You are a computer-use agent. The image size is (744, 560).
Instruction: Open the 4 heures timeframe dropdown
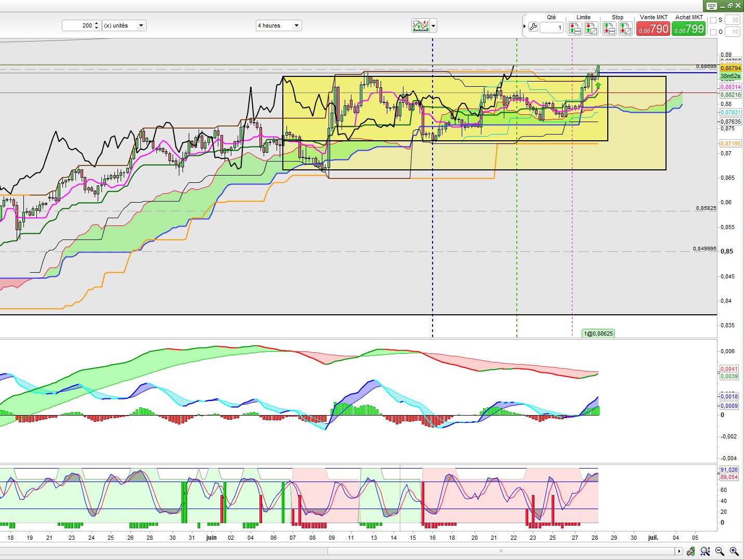point(279,25)
